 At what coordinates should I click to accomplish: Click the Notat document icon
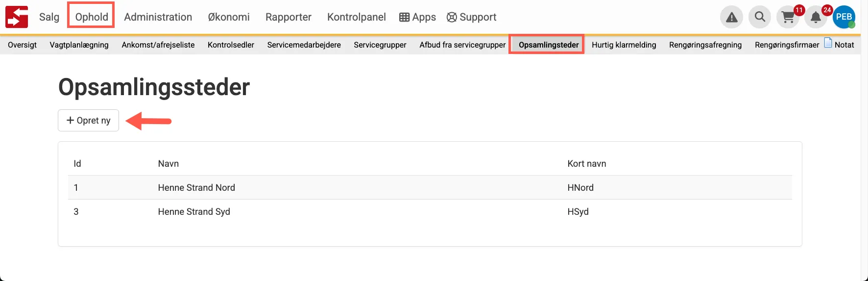point(828,43)
